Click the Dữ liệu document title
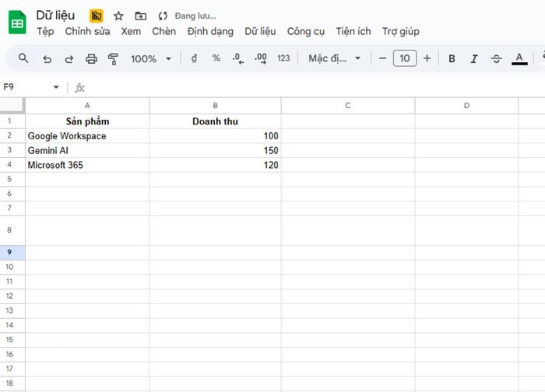Viewport: 545px width, 392px height. pyautogui.click(x=55, y=16)
